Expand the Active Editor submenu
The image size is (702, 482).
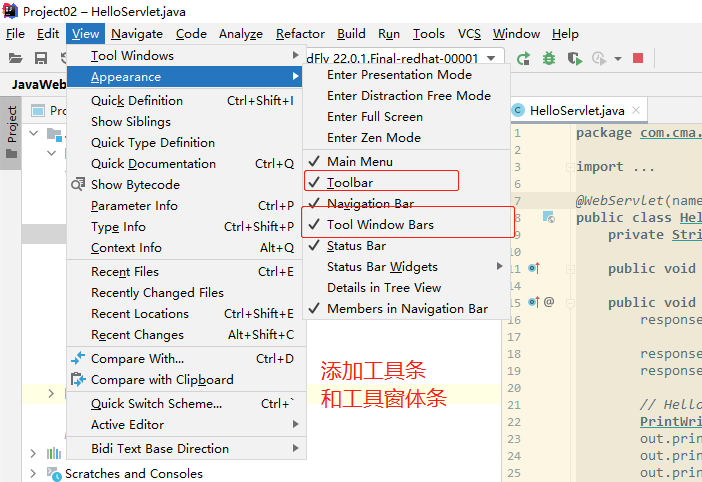coord(186,424)
